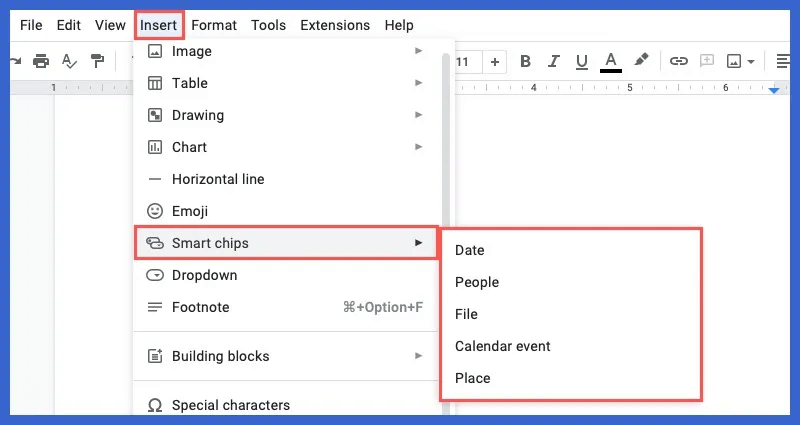Click the Dropdown chip icon
This screenshot has height=425, width=800.
pos(155,276)
